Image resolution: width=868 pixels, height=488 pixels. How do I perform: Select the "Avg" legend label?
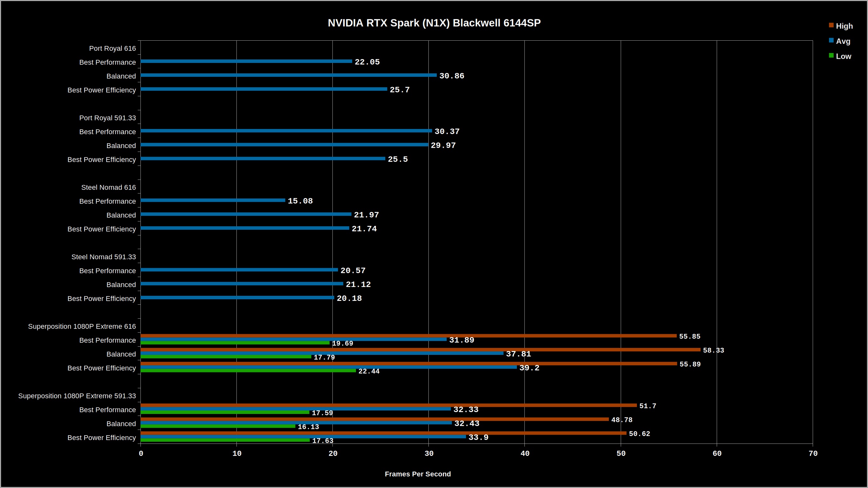coord(843,41)
